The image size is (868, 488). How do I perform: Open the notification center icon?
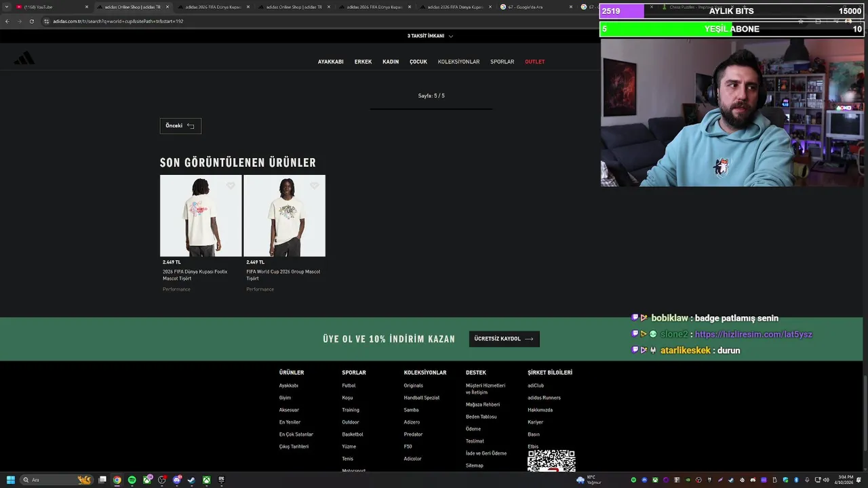coord(859,480)
